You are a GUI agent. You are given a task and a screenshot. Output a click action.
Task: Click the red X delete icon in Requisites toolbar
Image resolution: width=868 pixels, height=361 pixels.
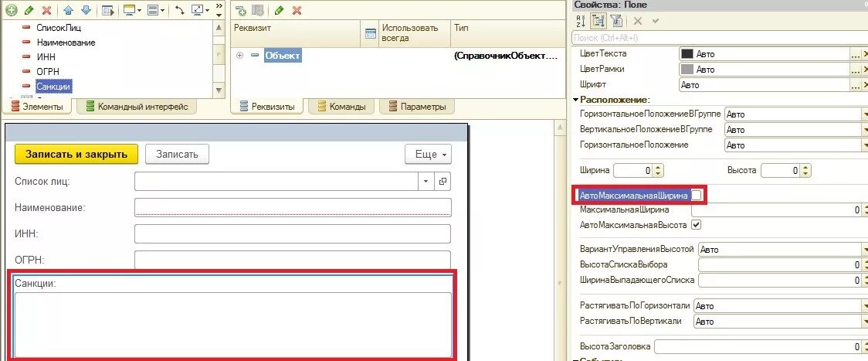(x=297, y=10)
